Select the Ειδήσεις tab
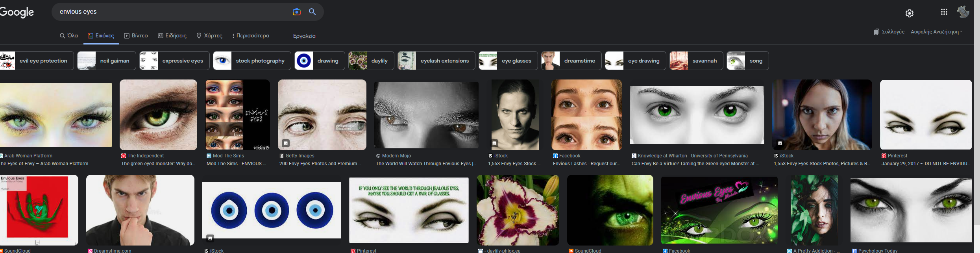Viewport: 980px width, 253px height. click(x=172, y=36)
